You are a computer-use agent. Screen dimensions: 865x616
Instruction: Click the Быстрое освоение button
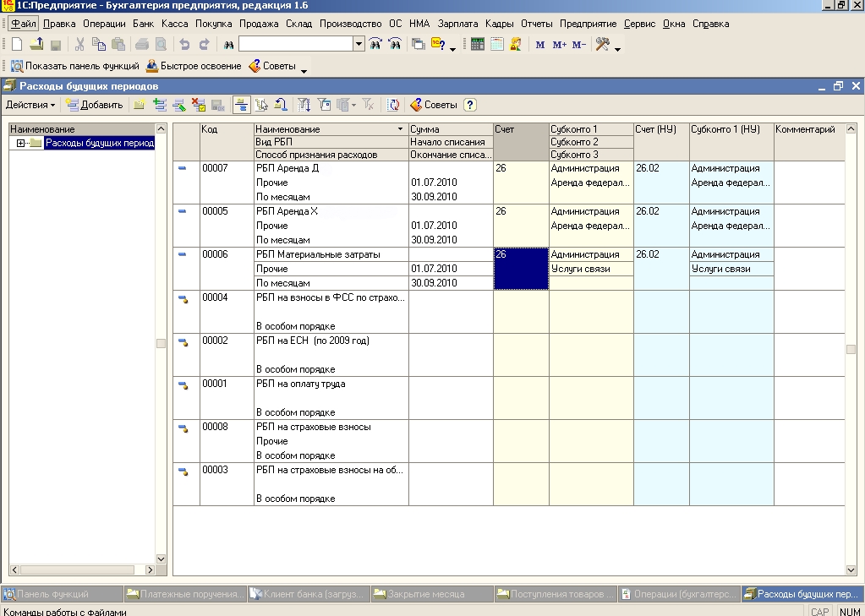click(194, 66)
